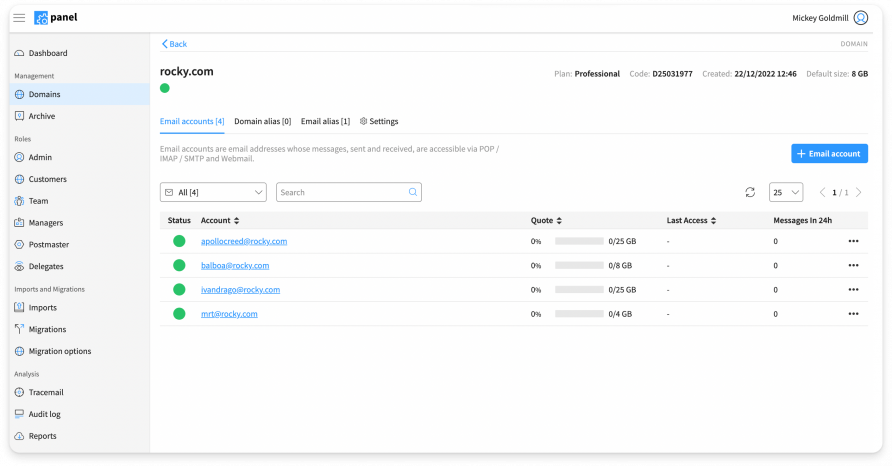Go to Postmaster in the sidebar

48,244
